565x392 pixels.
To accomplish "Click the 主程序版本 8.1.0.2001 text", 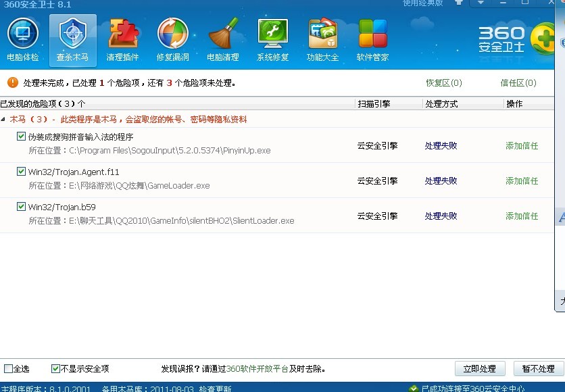I will pyautogui.click(x=45, y=389).
